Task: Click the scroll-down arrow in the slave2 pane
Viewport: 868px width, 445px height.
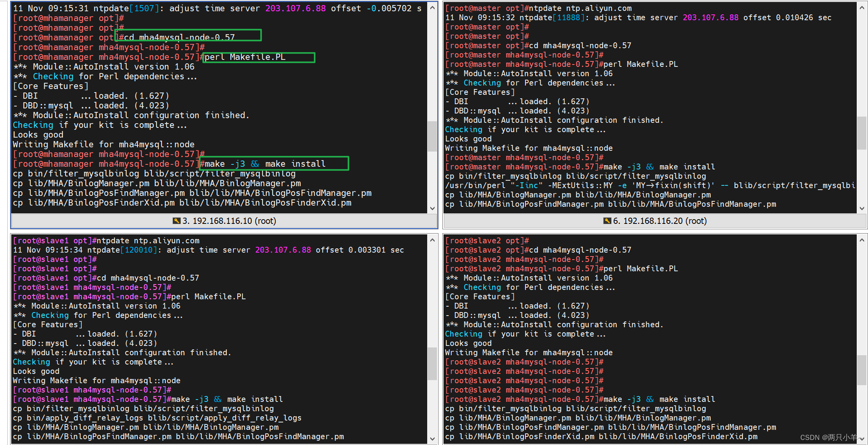Action: point(862,439)
